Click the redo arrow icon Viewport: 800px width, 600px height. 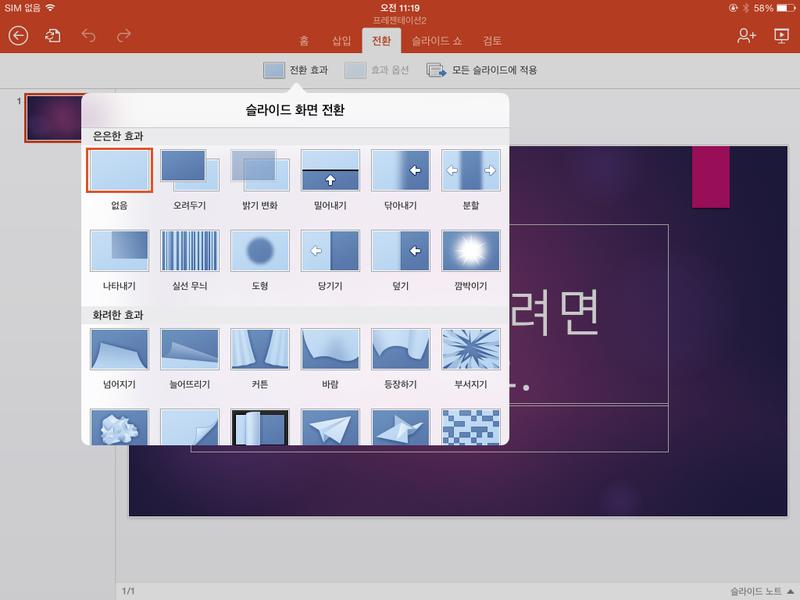pyautogui.click(x=123, y=36)
